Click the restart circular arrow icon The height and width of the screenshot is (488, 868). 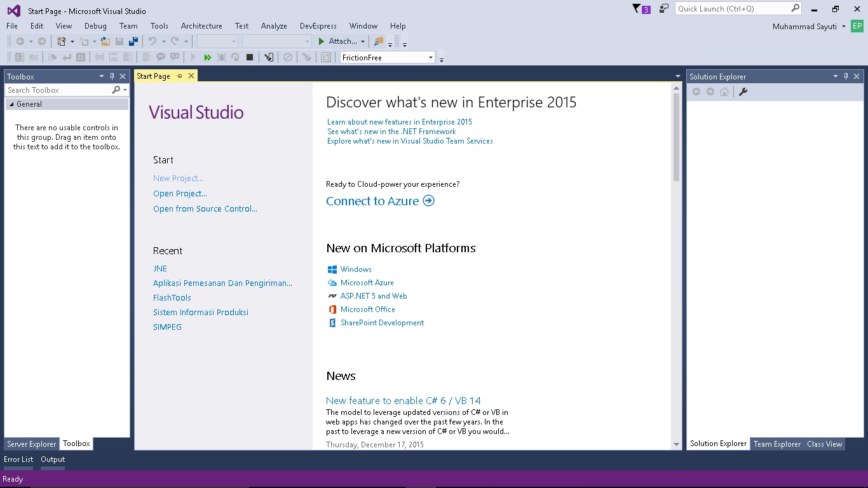235,57
